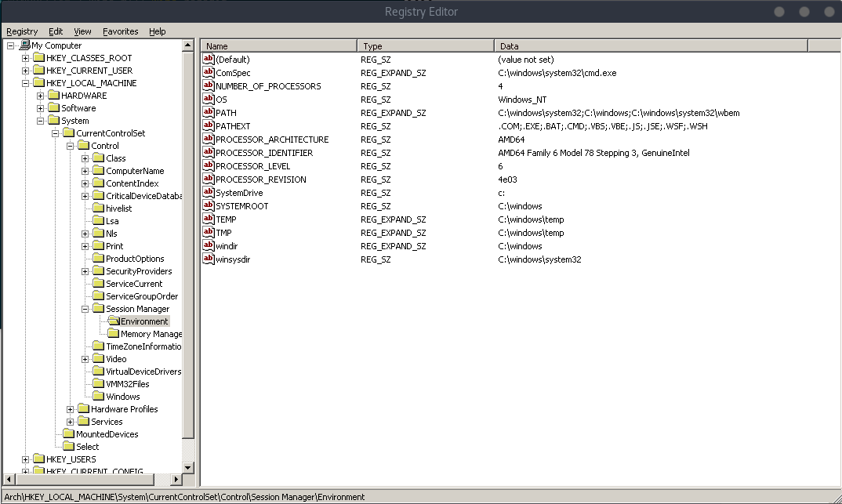Click the My Computer icon in tree
This screenshot has height=504, width=842.
click(x=24, y=45)
